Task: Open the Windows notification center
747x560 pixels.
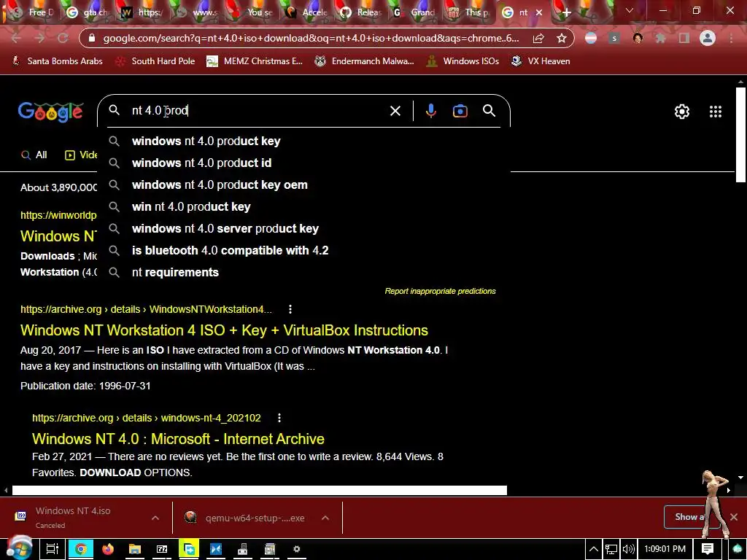Action: click(x=708, y=549)
